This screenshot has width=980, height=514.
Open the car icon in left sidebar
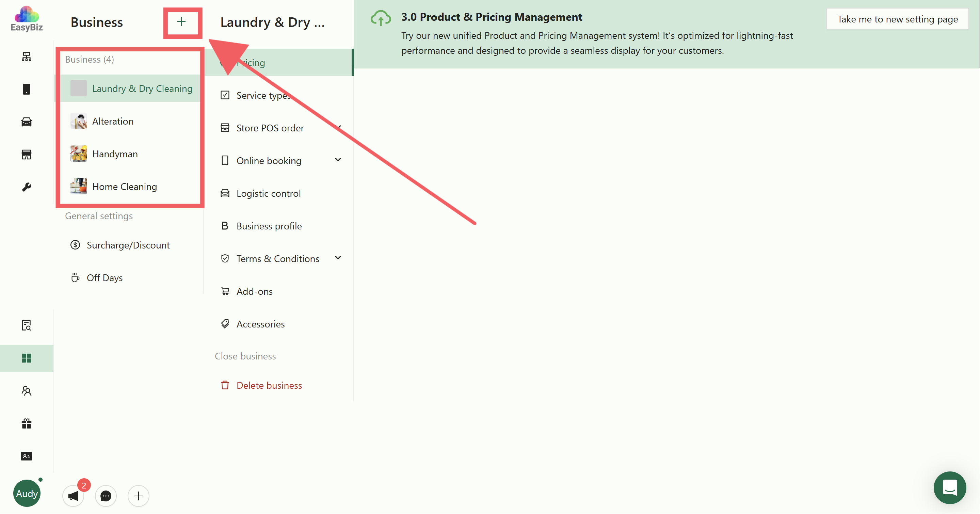[x=26, y=122]
